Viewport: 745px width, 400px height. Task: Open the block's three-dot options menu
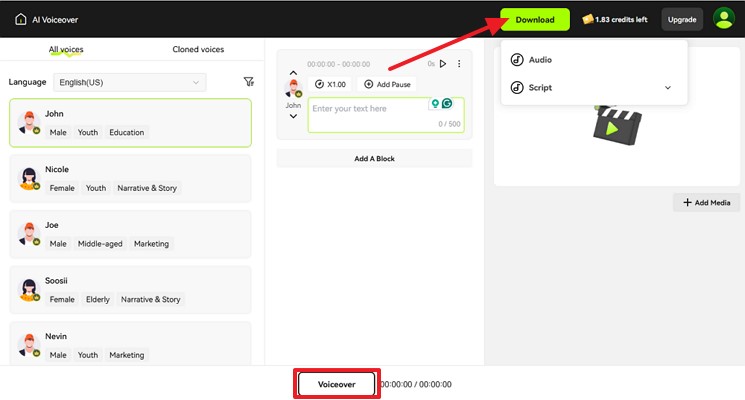click(x=459, y=64)
